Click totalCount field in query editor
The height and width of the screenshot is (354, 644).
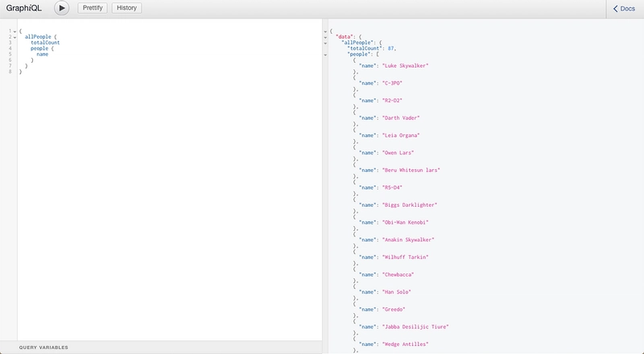(x=45, y=43)
